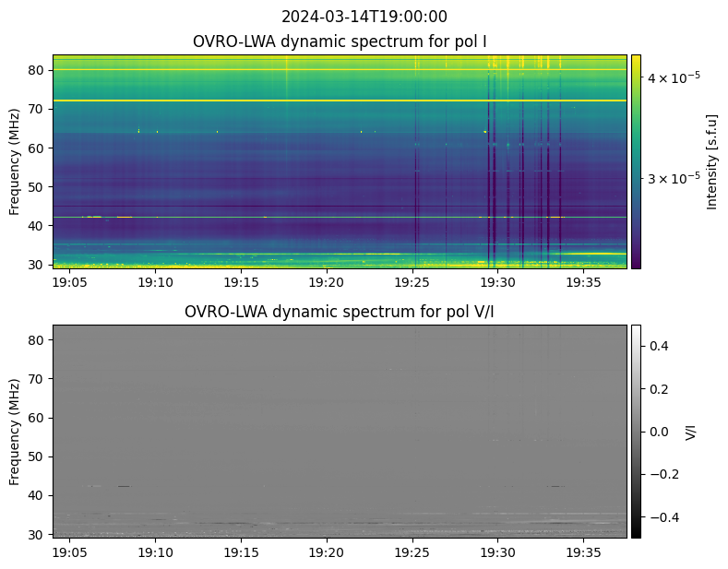Click the 19:05 tick label under the V/I plot
Image resolution: width=728 pixels, height=569 pixels.
[x=69, y=552]
